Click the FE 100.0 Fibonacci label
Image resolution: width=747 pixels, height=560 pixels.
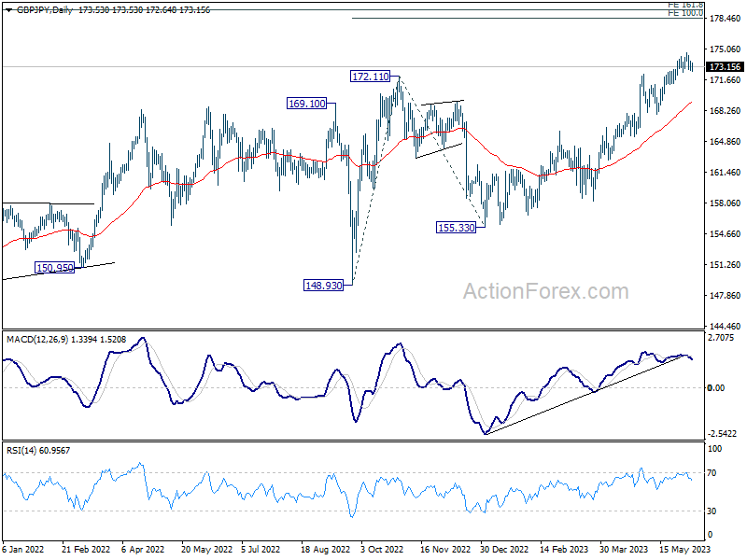(x=685, y=13)
